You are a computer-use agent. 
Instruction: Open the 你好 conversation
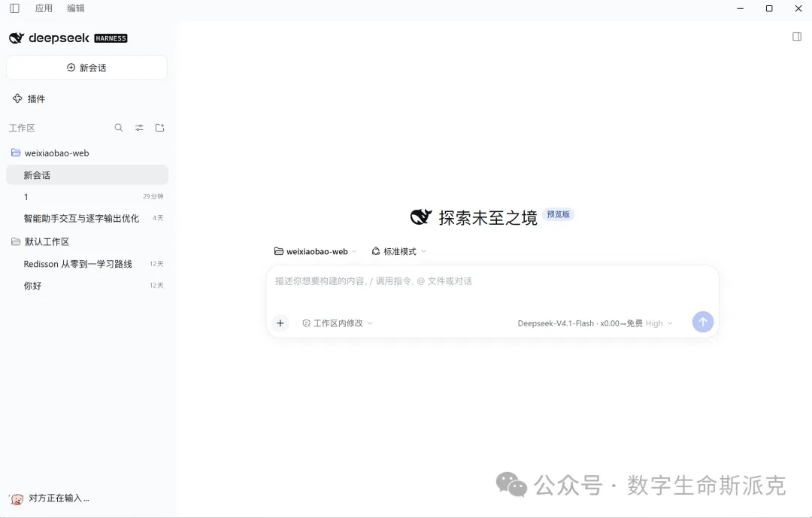[87, 286]
